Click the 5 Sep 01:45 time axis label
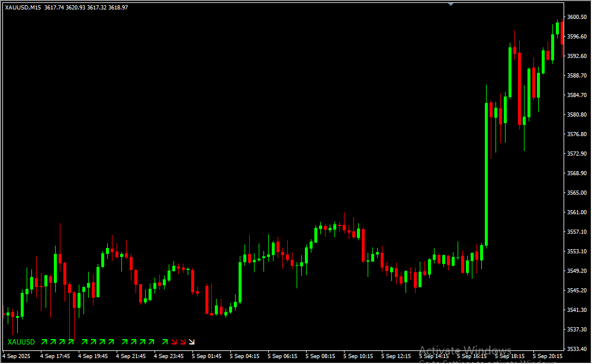592x364 pixels. tap(206, 356)
